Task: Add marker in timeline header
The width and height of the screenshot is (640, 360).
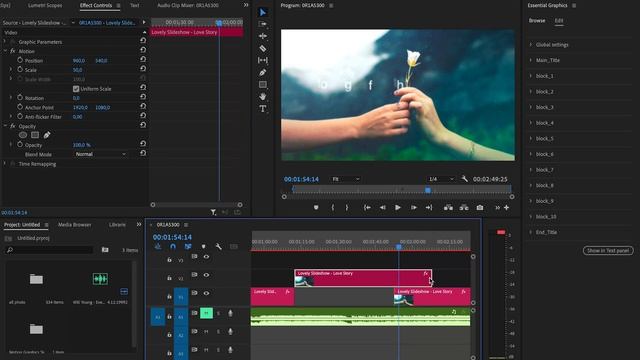Action: [203, 247]
